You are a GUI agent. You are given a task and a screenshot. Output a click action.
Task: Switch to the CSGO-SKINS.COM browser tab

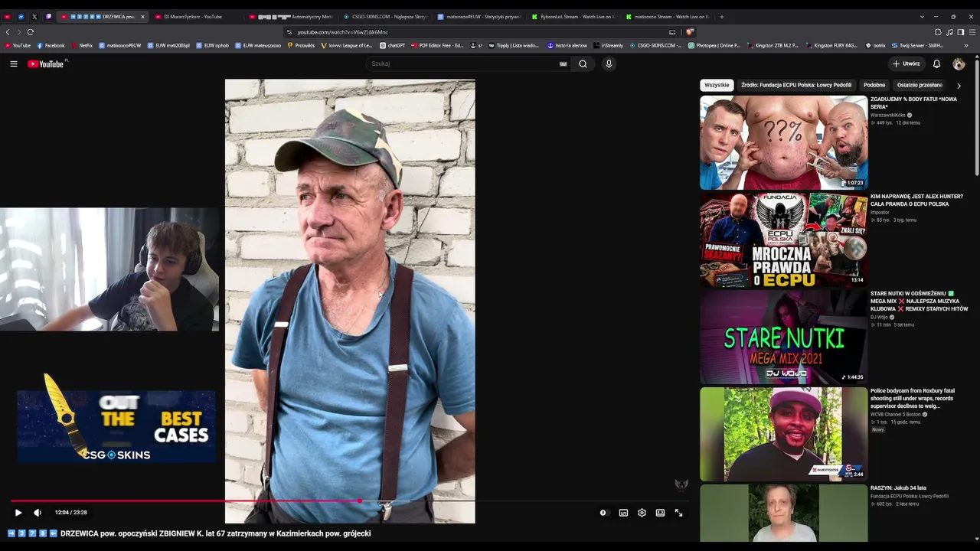pos(385,16)
